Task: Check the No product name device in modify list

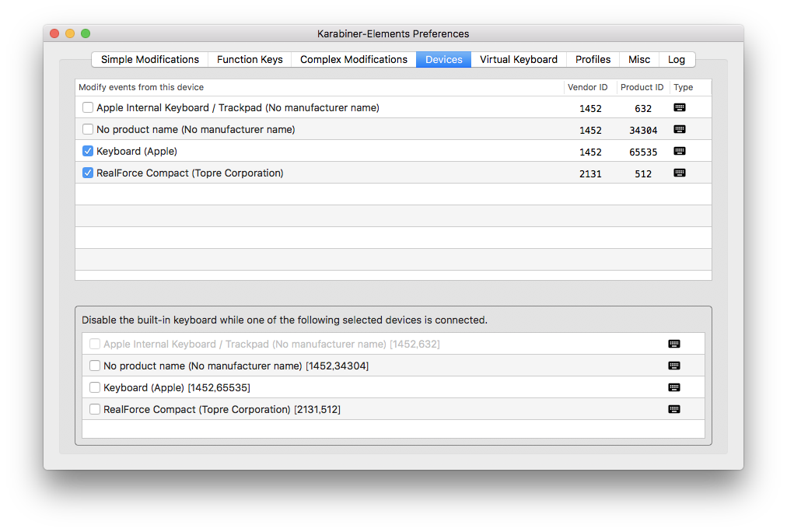Action: pyautogui.click(x=88, y=129)
